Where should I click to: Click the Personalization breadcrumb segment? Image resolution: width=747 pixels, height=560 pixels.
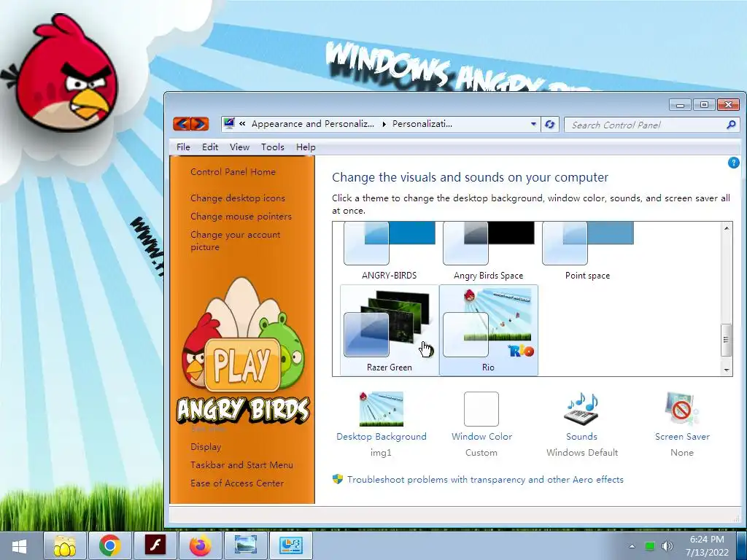click(422, 124)
